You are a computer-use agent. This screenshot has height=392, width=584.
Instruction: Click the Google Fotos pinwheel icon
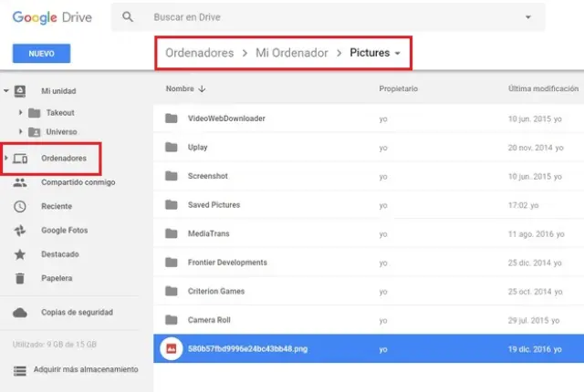tap(20, 230)
